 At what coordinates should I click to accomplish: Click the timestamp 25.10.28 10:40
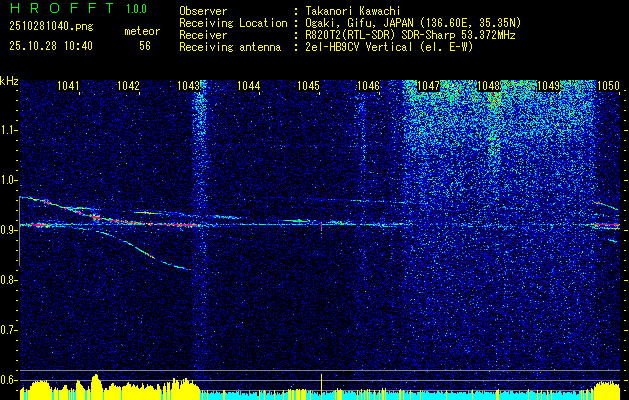(x=51, y=46)
